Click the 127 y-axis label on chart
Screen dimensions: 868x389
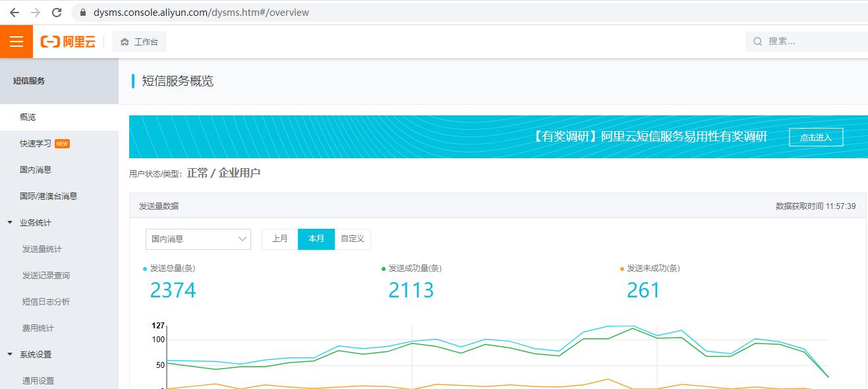(158, 326)
